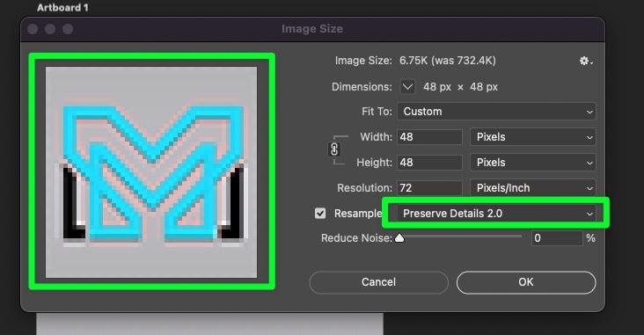Open the Dimensions unit chevron dropdown

407,87
